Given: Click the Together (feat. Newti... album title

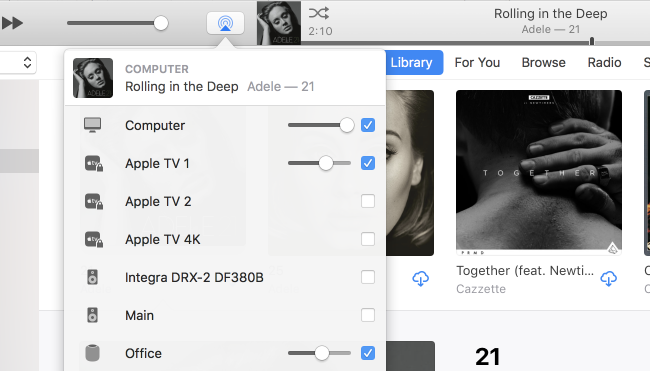Looking at the screenshot, I should (x=525, y=271).
